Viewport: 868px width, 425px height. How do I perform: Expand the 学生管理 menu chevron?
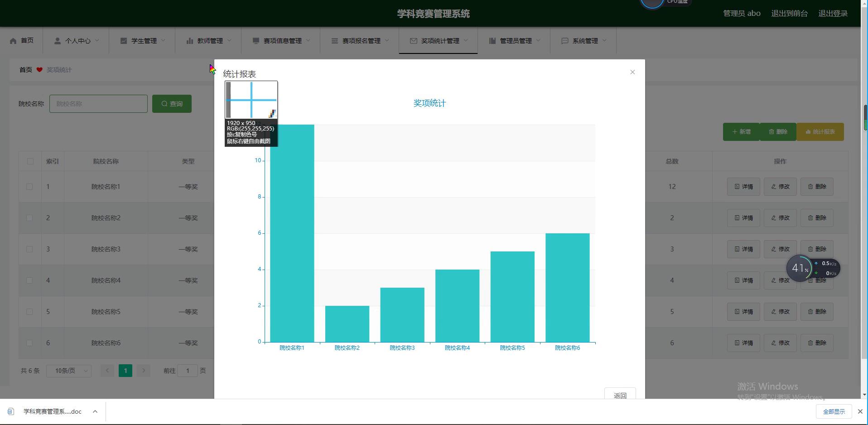[x=163, y=41]
